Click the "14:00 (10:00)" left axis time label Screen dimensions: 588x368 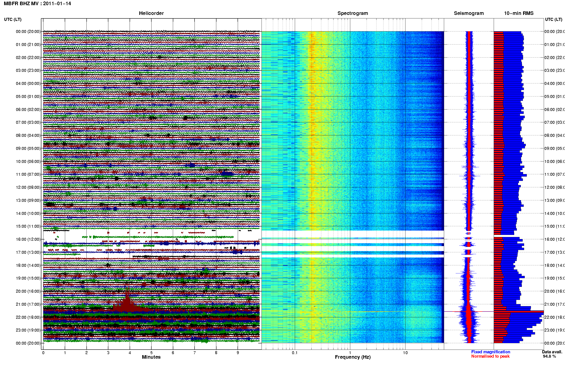(28, 213)
